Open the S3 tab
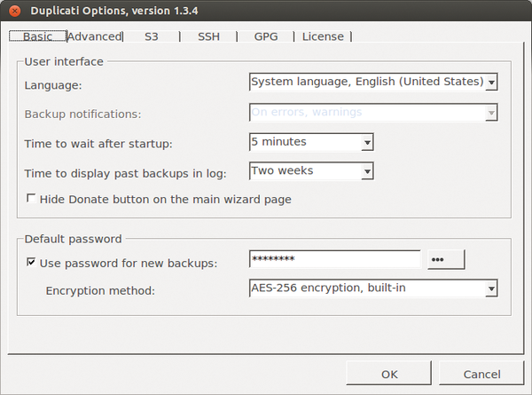This screenshot has height=395, width=532. (152, 36)
